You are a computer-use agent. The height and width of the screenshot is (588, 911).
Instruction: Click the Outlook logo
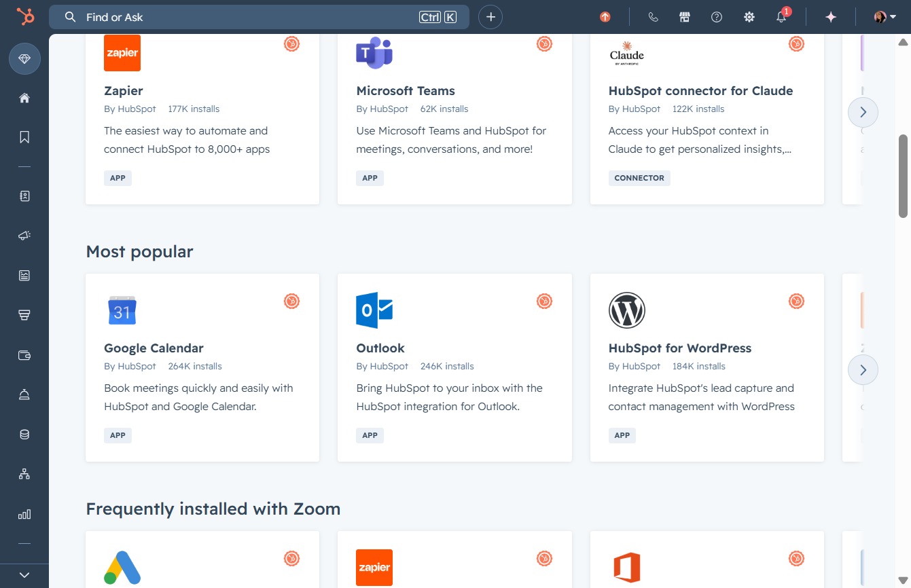[x=374, y=310]
